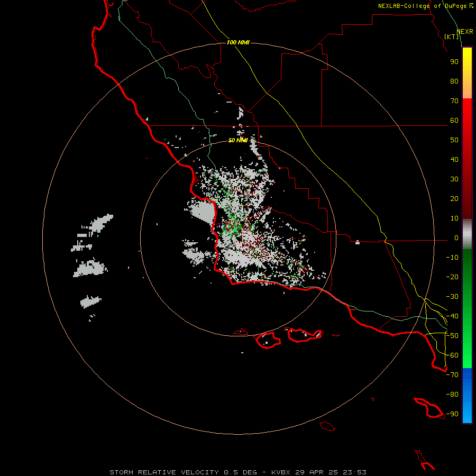
Task: Click the '-80' value on the velocity scale
Action: [x=452, y=395]
